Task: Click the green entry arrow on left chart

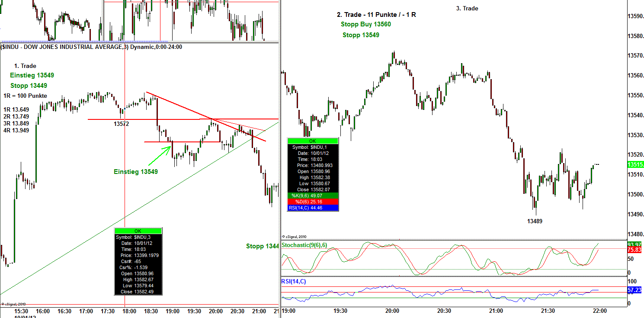Action: [160, 155]
